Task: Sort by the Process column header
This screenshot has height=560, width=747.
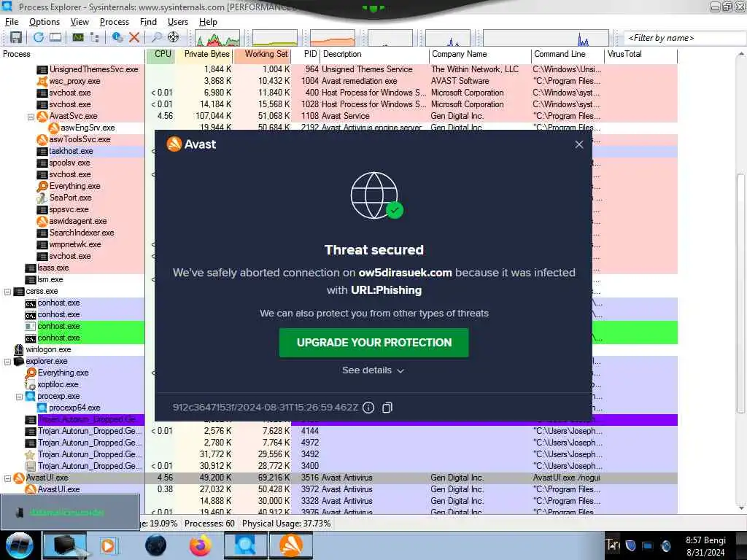Action: pos(72,54)
